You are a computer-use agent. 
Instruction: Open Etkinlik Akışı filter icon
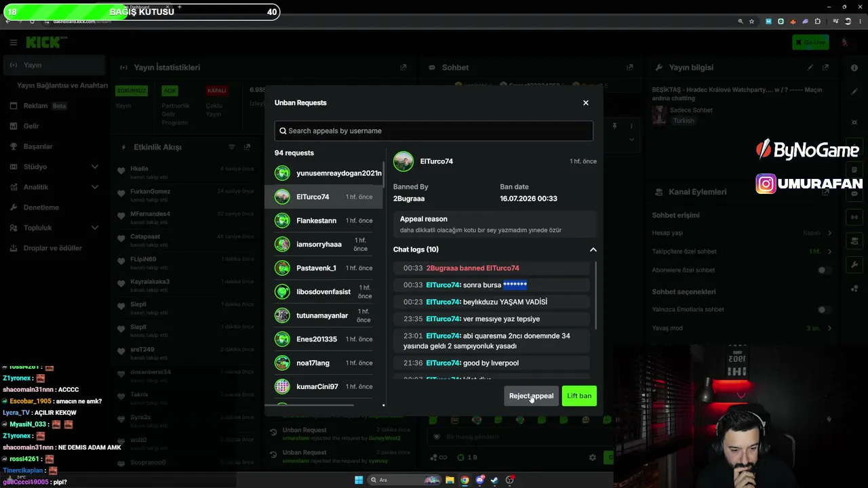(x=231, y=147)
